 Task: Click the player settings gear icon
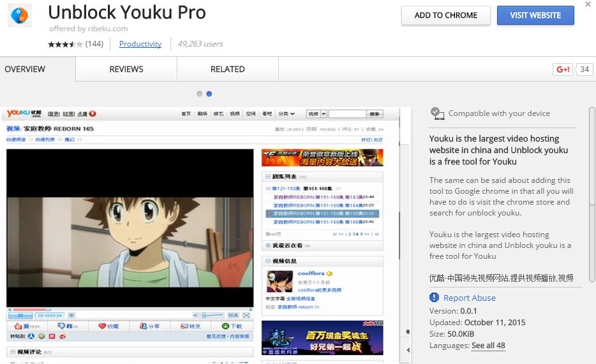pyautogui.click(x=71, y=315)
